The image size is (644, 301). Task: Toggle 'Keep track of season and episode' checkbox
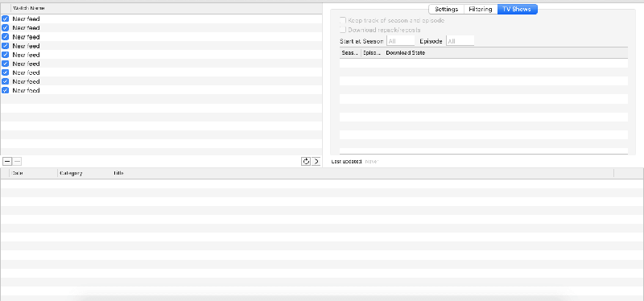click(x=343, y=21)
